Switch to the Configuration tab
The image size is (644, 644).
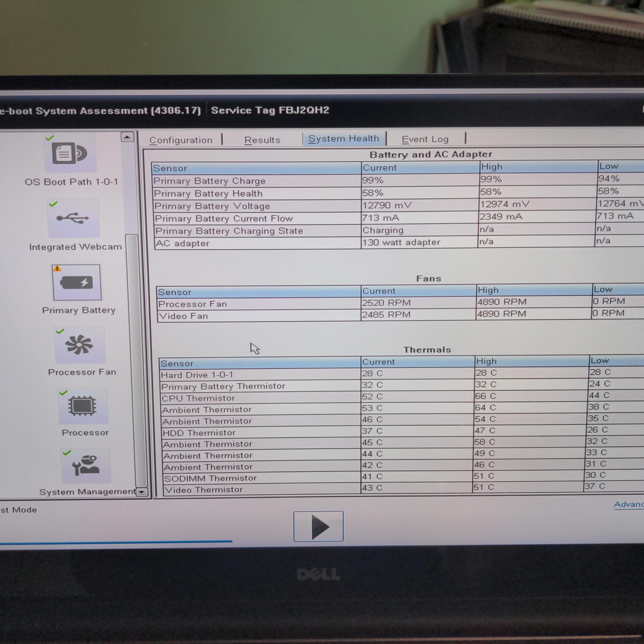click(x=181, y=140)
